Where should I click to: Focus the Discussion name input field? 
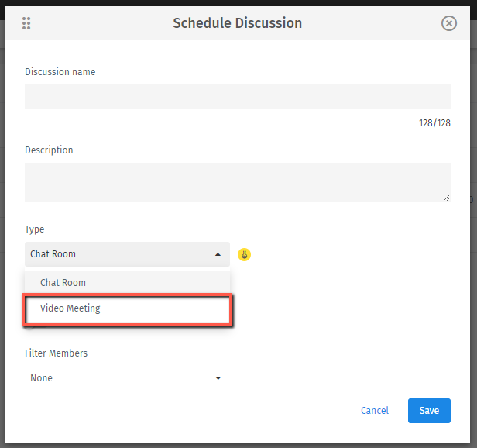click(x=237, y=97)
